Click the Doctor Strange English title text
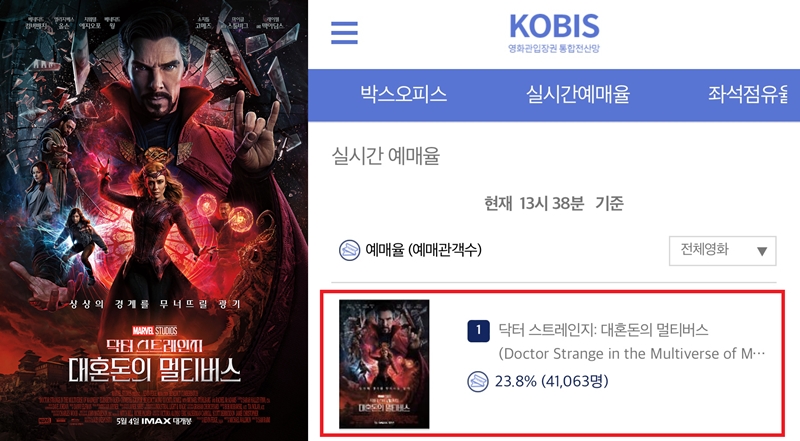 632,353
